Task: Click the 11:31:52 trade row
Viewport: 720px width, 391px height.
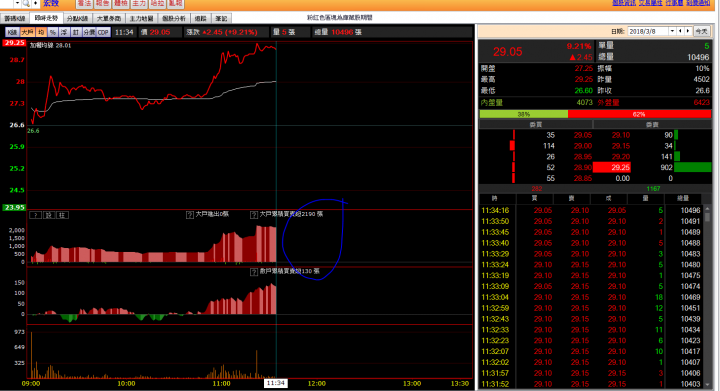Action: [x=591, y=384]
